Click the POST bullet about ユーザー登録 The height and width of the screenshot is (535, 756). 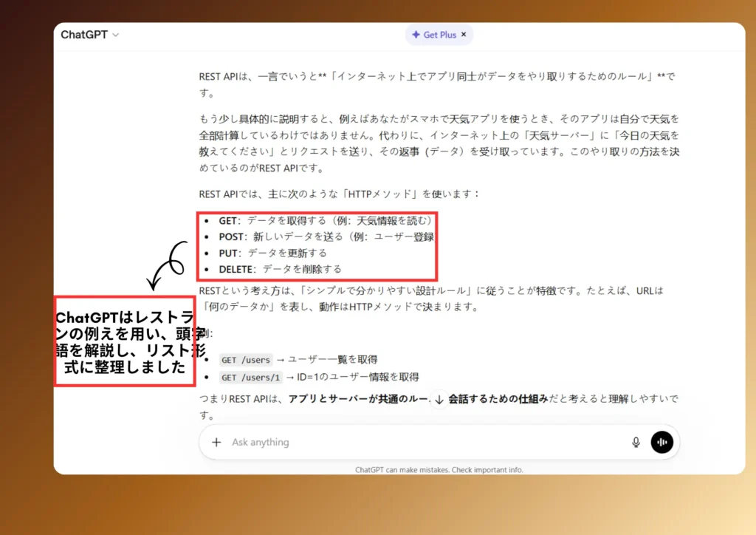(326, 237)
